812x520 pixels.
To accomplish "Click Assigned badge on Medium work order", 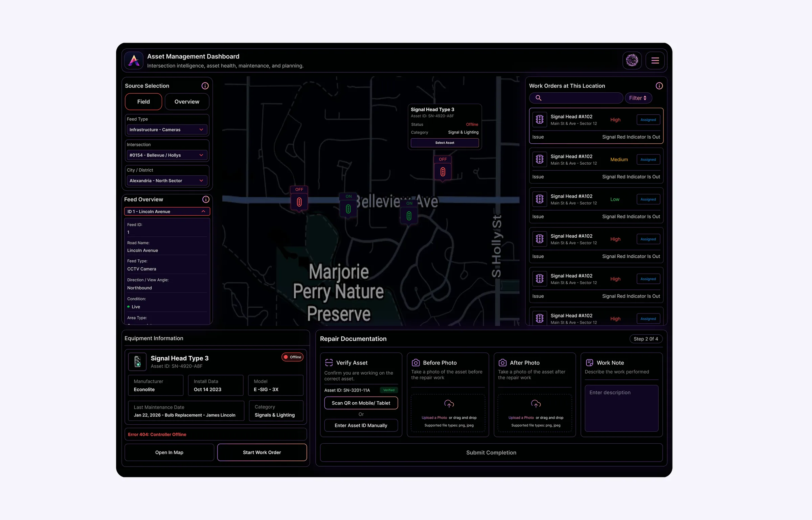I will click(648, 160).
